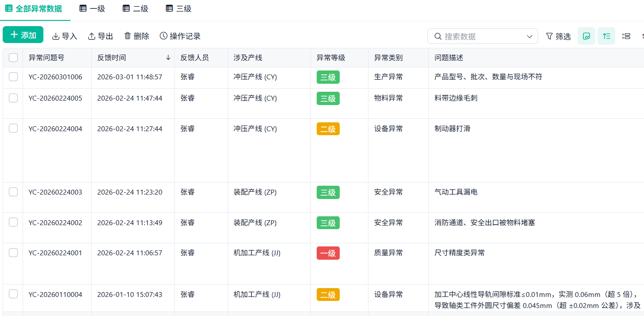Open record YC-20260224005
The image size is (644, 316).
pyautogui.click(x=55, y=98)
